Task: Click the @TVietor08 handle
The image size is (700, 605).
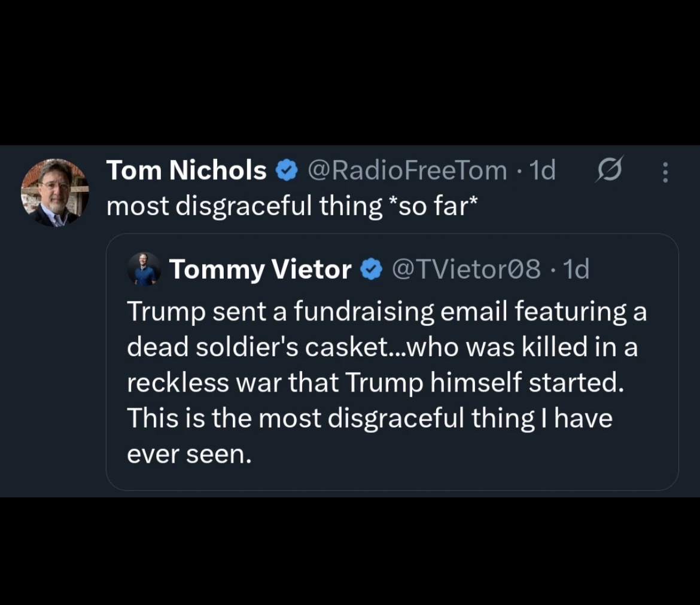Action: click(x=466, y=270)
